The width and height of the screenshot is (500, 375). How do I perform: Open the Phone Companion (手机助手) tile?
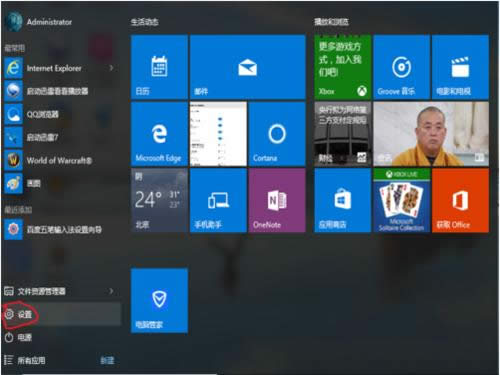point(218,200)
